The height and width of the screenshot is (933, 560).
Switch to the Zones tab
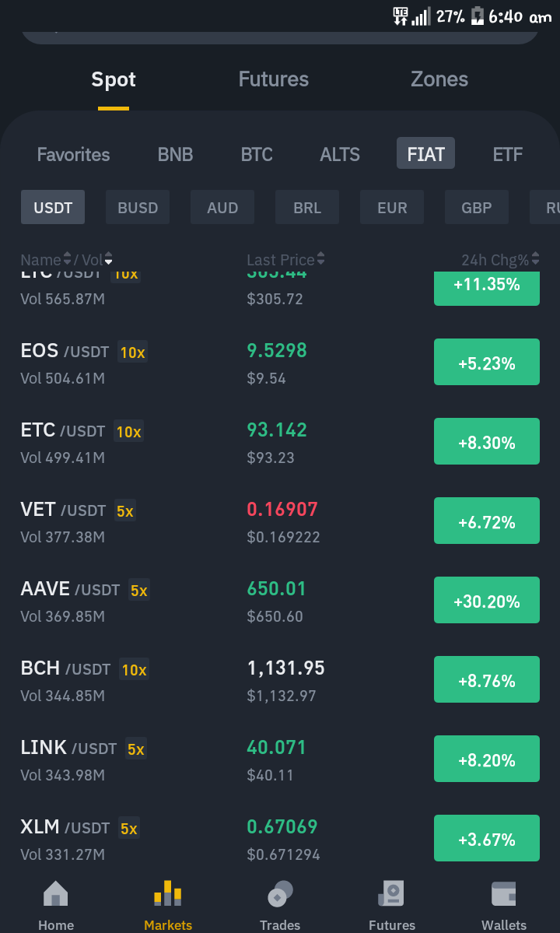tap(439, 79)
